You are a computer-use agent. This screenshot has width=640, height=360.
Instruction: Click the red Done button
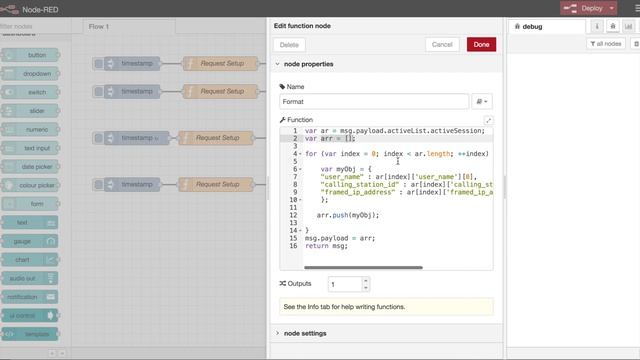click(481, 44)
